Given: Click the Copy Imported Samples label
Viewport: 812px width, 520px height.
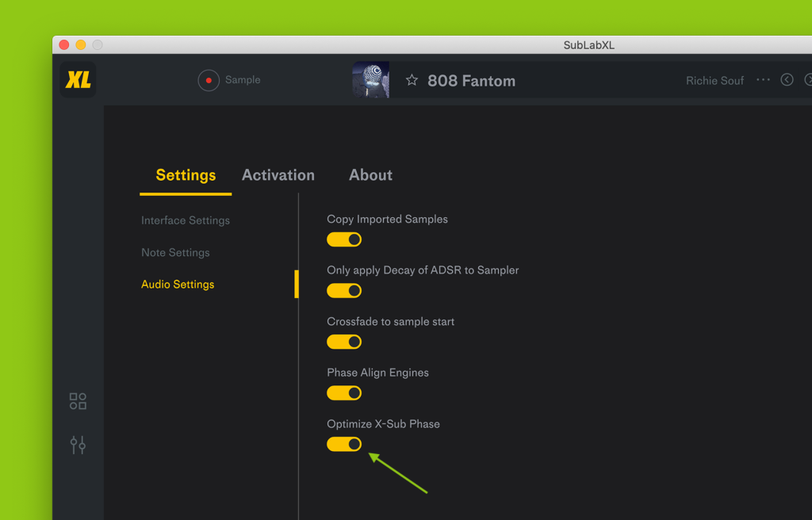Looking at the screenshot, I should (387, 219).
